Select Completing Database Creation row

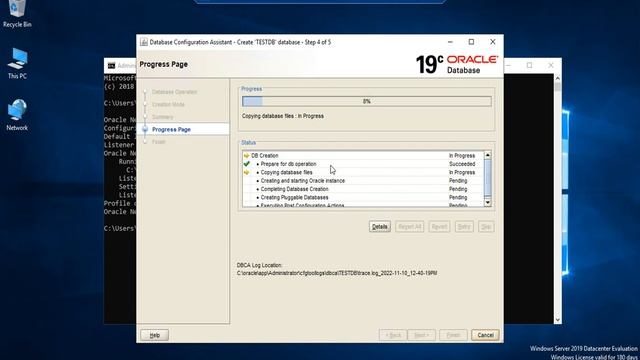click(x=363, y=189)
